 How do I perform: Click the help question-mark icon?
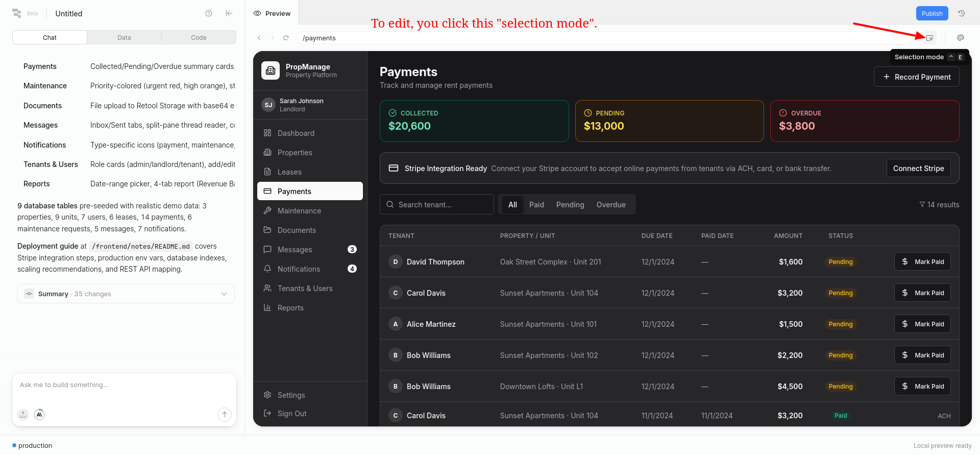coord(209,13)
